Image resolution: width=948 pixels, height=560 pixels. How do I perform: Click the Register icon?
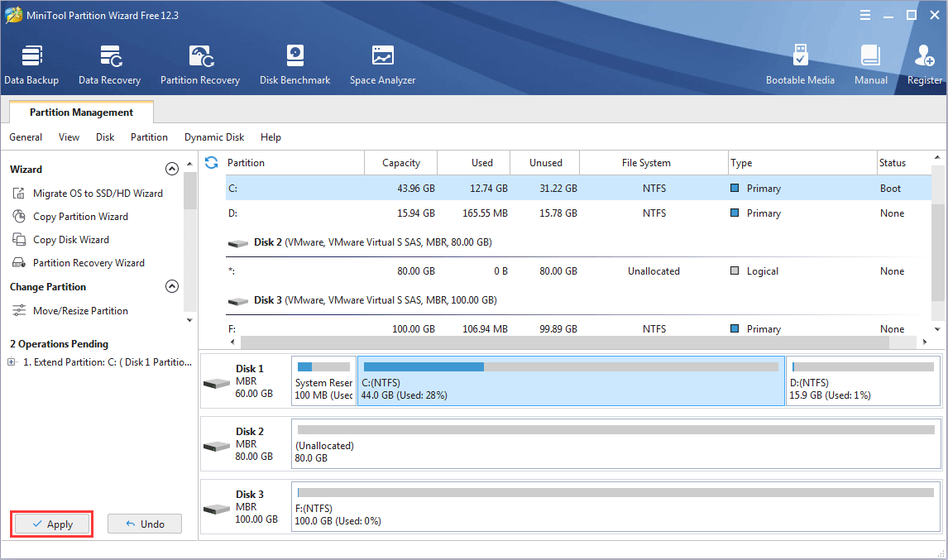pyautogui.click(x=924, y=55)
